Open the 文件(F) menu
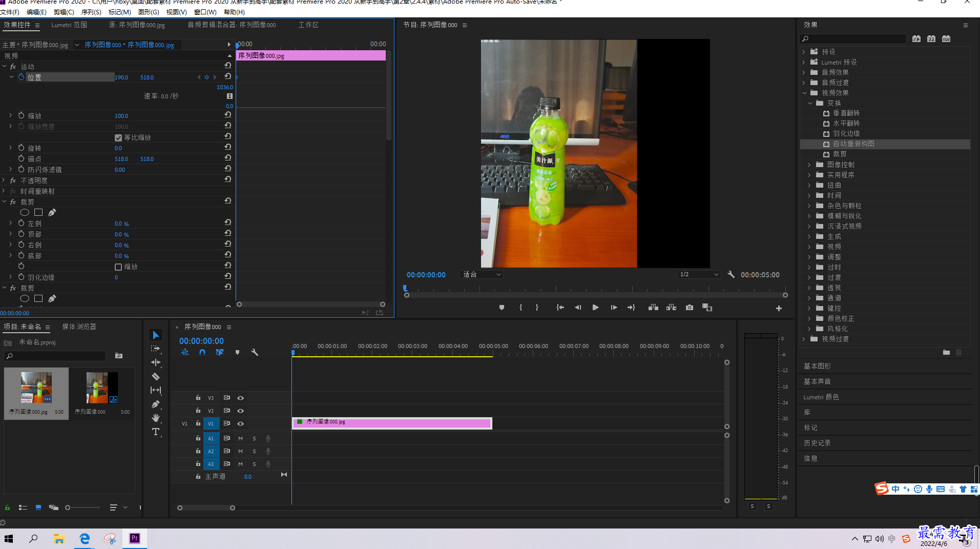 point(9,12)
